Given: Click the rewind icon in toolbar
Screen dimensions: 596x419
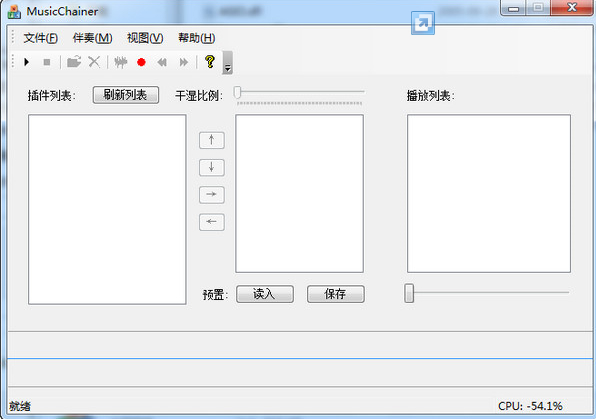Looking at the screenshot, I should pyautogui.click(x=162, y=62).
